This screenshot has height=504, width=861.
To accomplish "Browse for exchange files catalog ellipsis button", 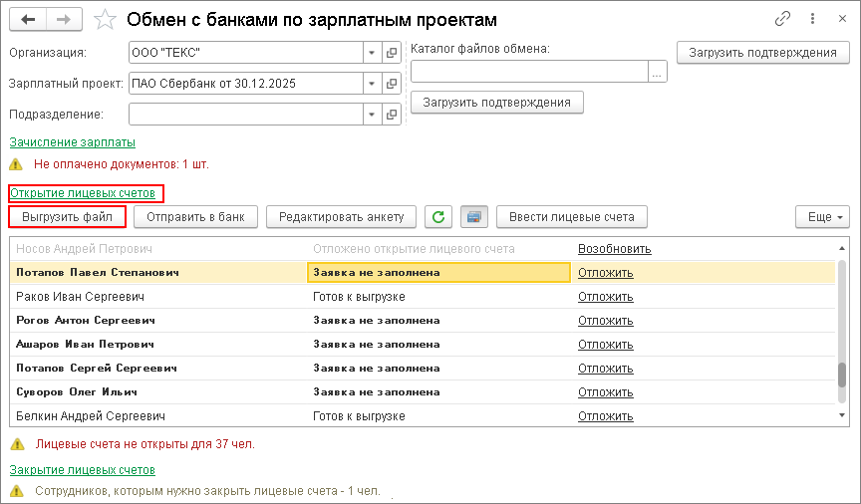I will [x=657, y=72].
